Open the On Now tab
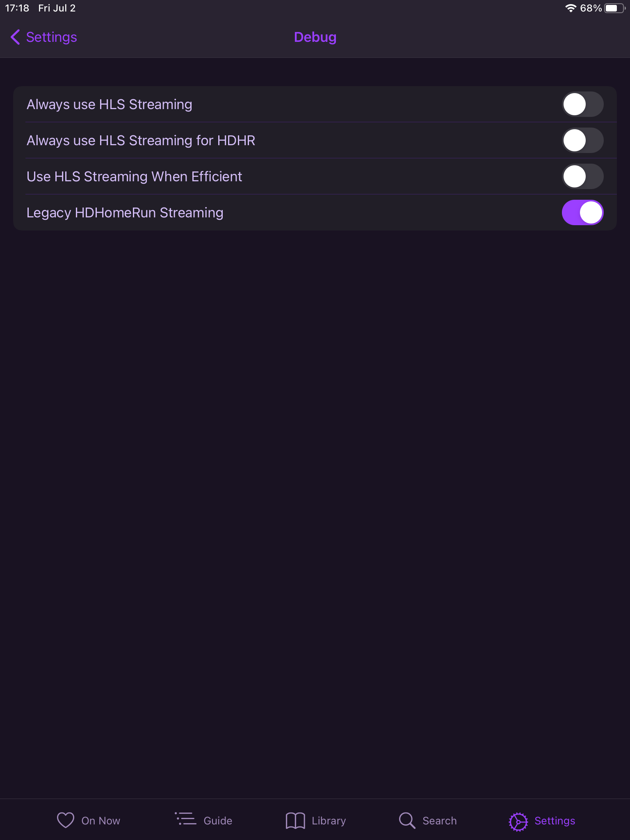630x840 pixels. click(101, 821)
